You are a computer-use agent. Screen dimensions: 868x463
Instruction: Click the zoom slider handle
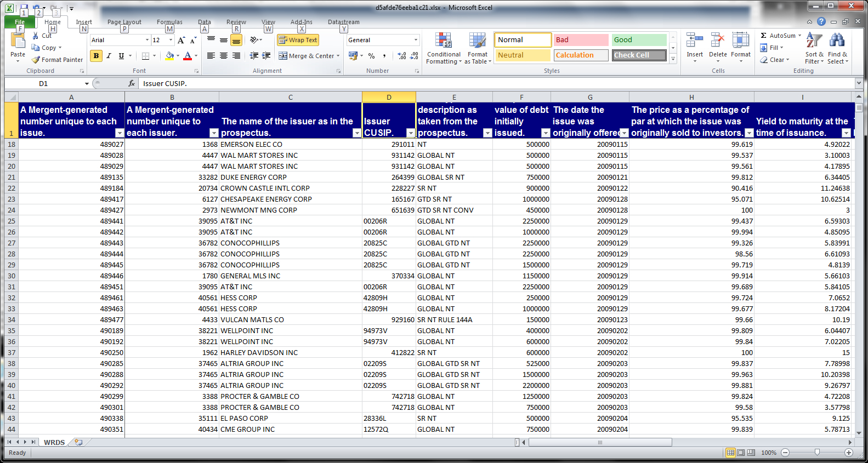coord(817,453)
